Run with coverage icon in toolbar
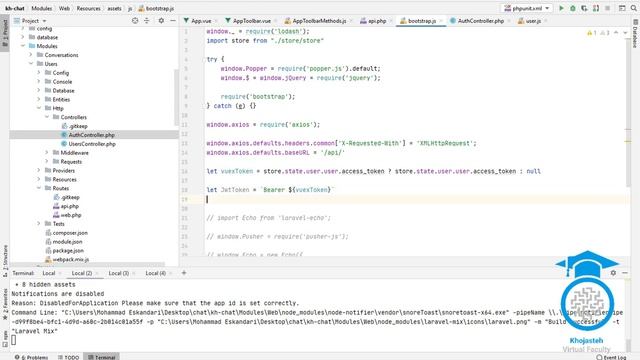 coord(584,8)
